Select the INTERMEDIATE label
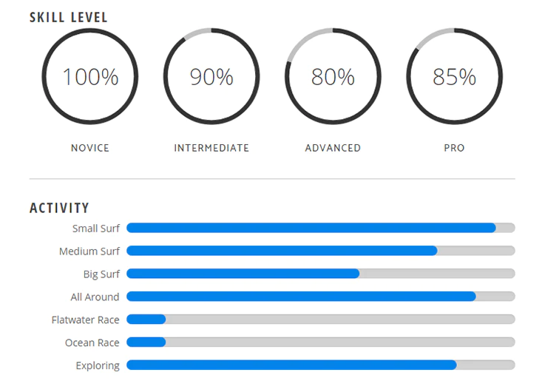 [x=211, y=148]
